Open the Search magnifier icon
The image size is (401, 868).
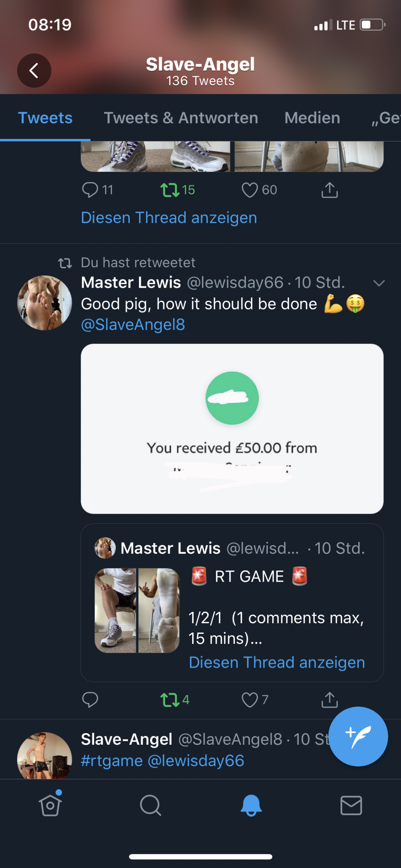coord(150,805)
